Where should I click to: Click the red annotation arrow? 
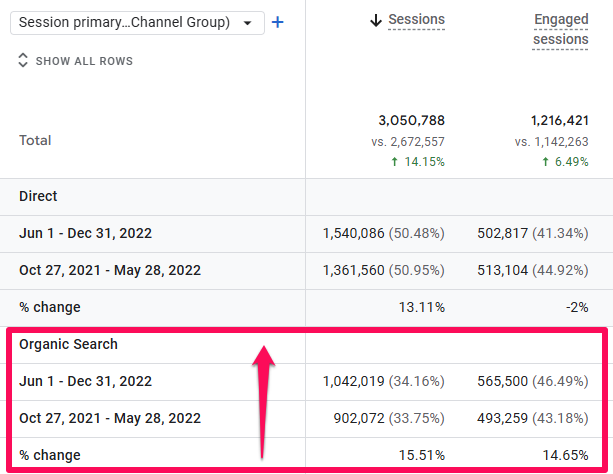click(265, 400)
